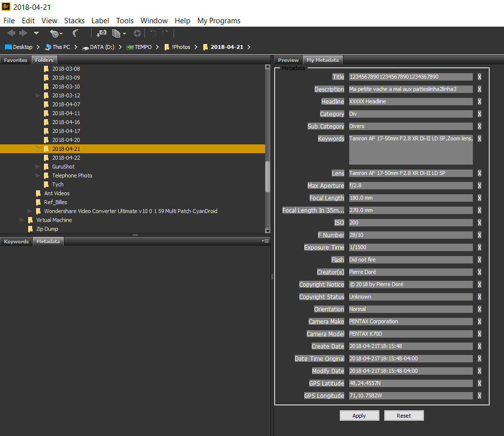
Task: Clear the Create Date field with its X
Action: 479,346
